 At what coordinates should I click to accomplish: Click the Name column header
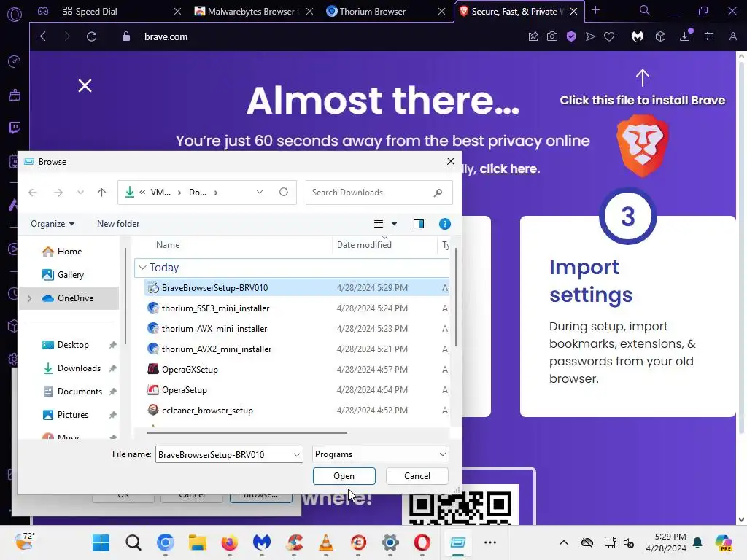point(168,245)
